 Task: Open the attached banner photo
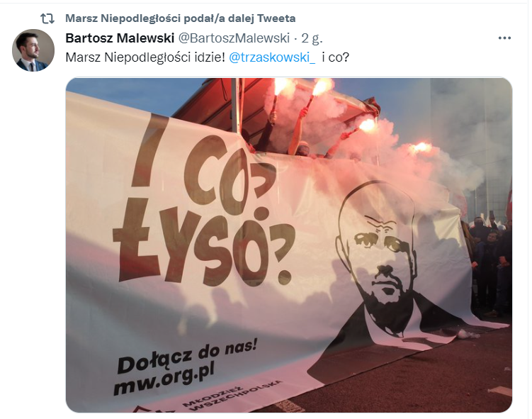click(x=289, y=245)
